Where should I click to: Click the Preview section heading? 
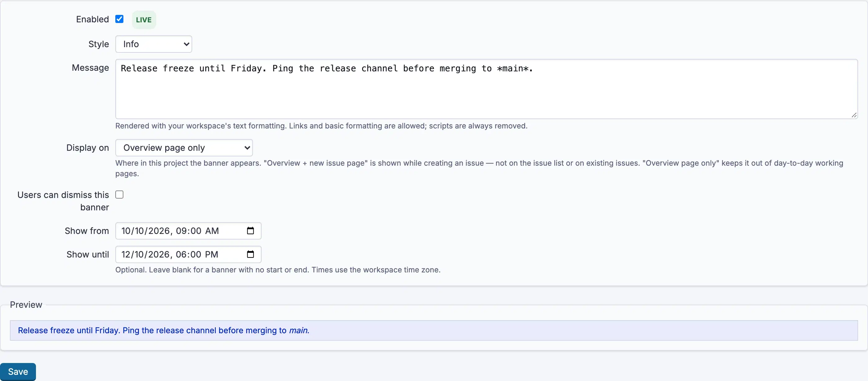coord(26,305)
